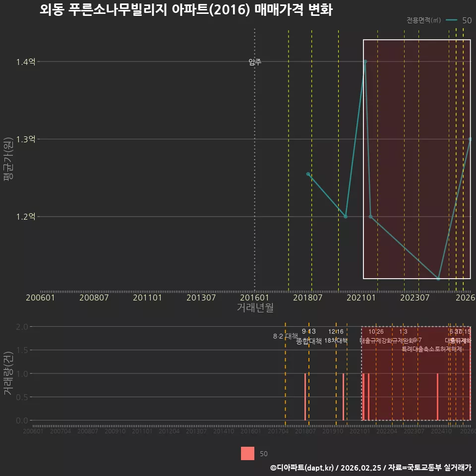Click the 1.4억 y-axis label
476x476 pixels.
26,62
